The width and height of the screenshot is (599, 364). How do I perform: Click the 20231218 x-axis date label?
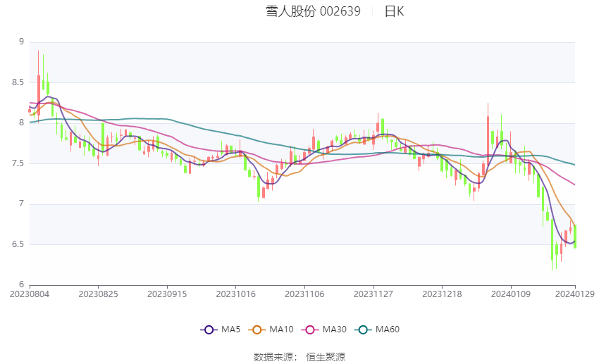(x=442, y=294)
